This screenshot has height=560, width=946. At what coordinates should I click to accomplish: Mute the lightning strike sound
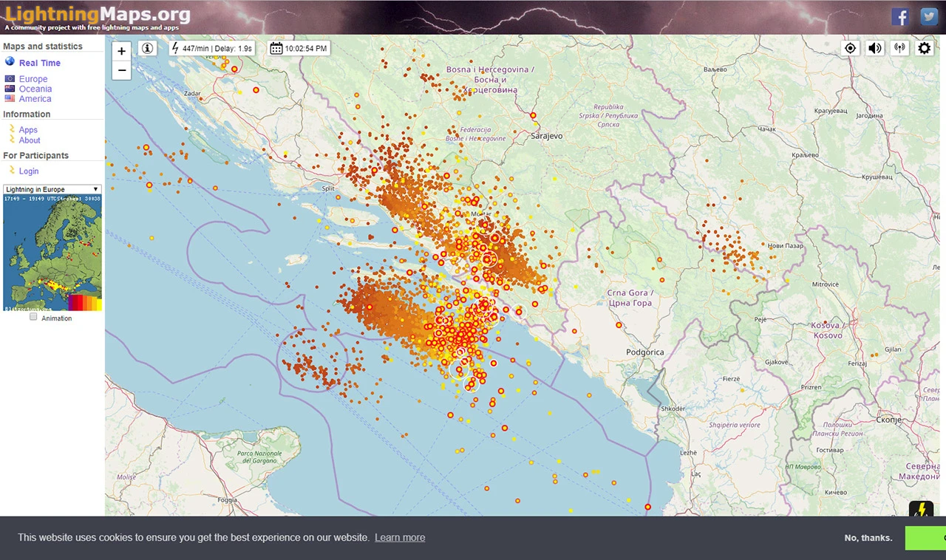click(x=875, y=48)
